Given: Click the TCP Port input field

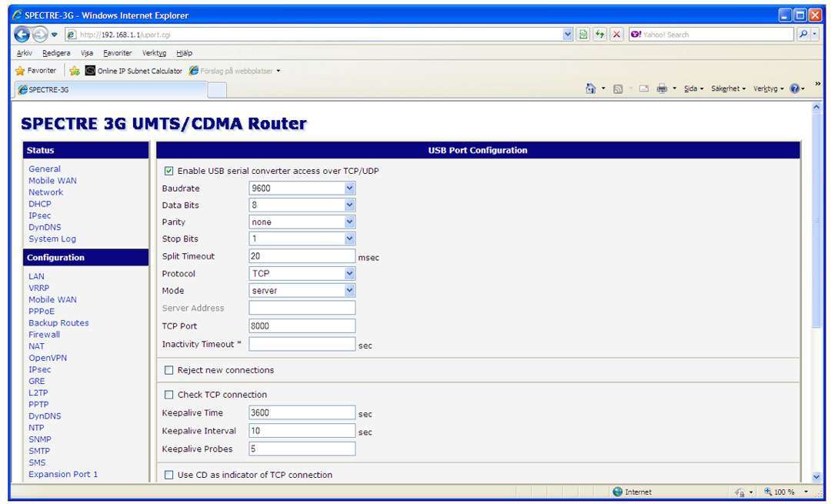Looking at the screenshot, I should 302,326.
